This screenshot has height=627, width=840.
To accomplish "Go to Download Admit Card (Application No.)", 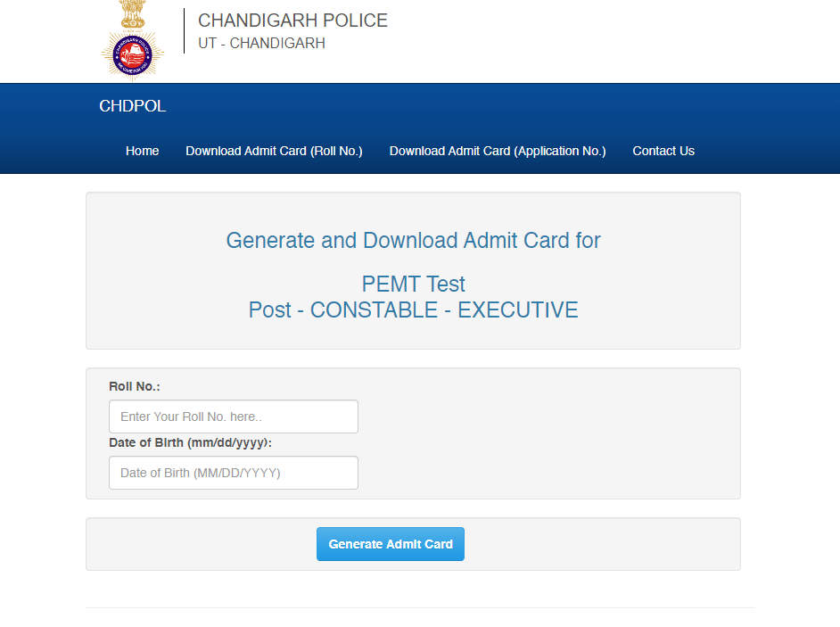I will point(498,151).
